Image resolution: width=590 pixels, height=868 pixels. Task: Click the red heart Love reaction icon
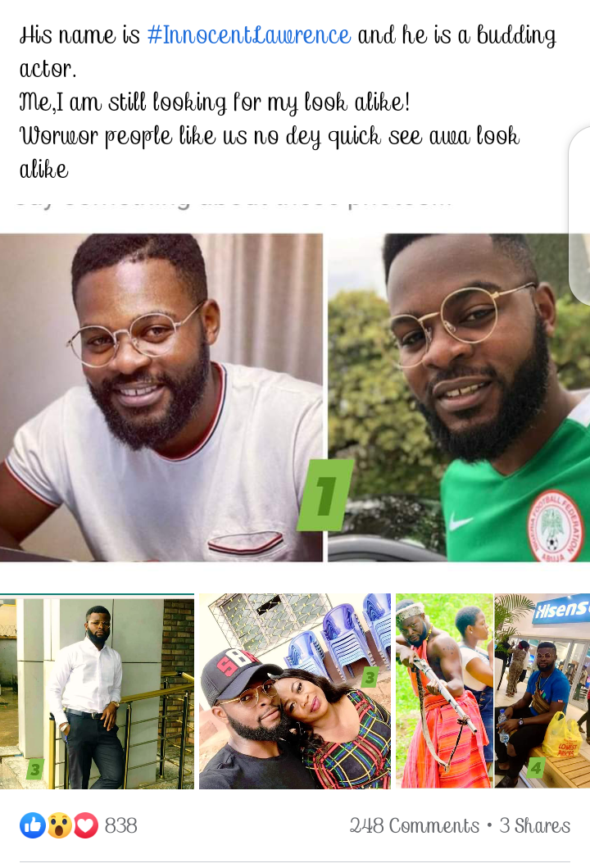point(86,825)
